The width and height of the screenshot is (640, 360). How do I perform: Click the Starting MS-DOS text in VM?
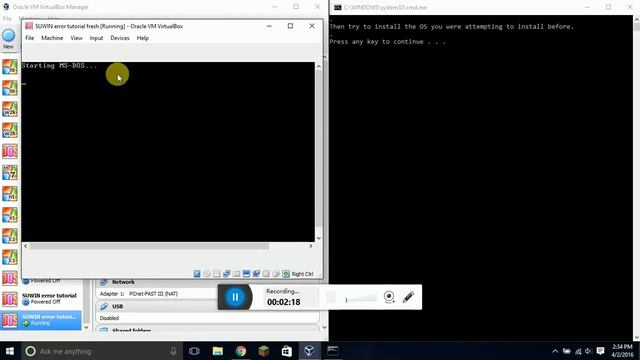60,66
